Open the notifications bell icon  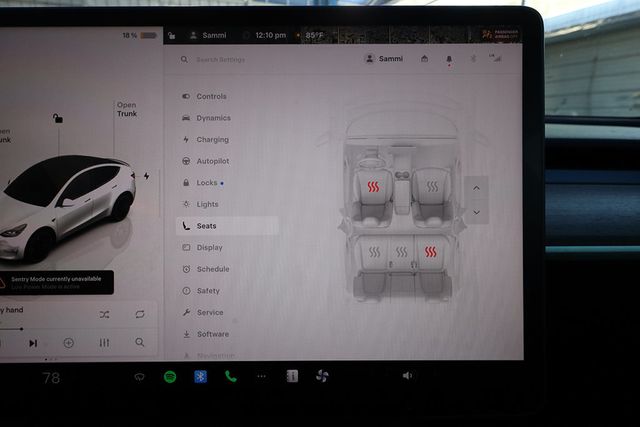(449, 60)
